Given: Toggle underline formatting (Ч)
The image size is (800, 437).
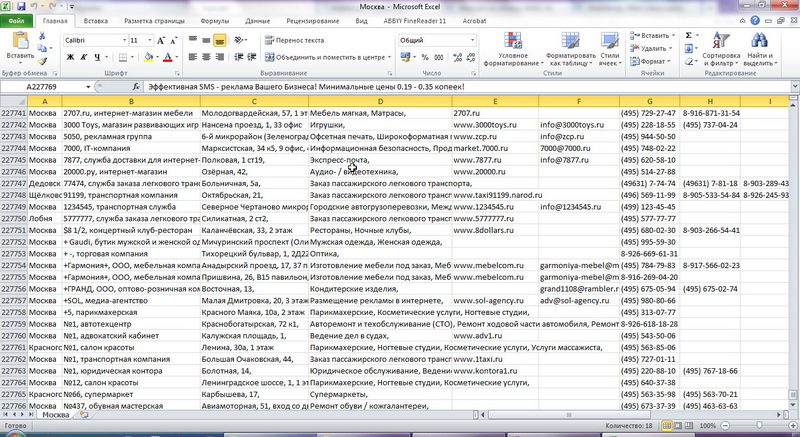Looking at the screenshot, I should [x=97, y=57].
